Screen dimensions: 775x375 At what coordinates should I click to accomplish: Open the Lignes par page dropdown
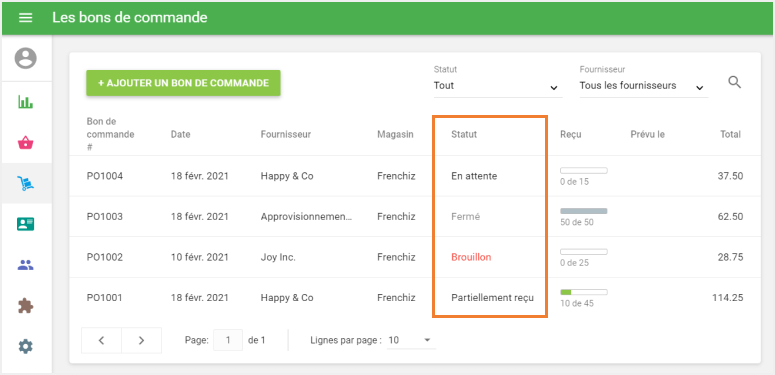pyautogui.click(x=411, y=340)
